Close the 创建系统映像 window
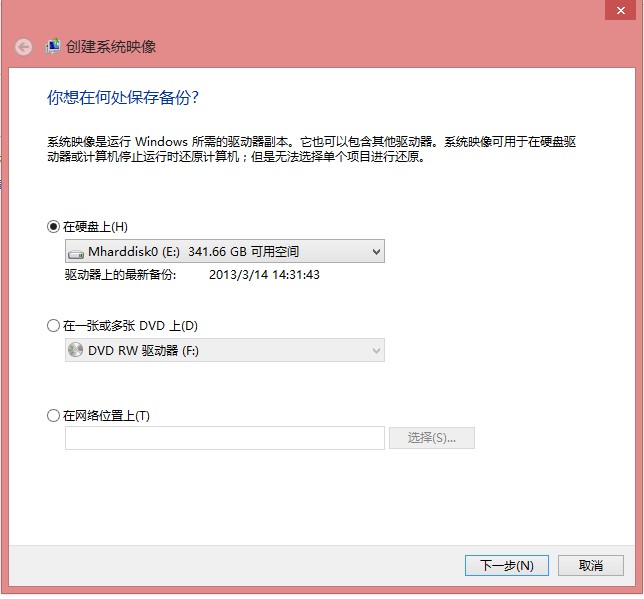The height and width of the screenshot is (599, 644). 621,10
